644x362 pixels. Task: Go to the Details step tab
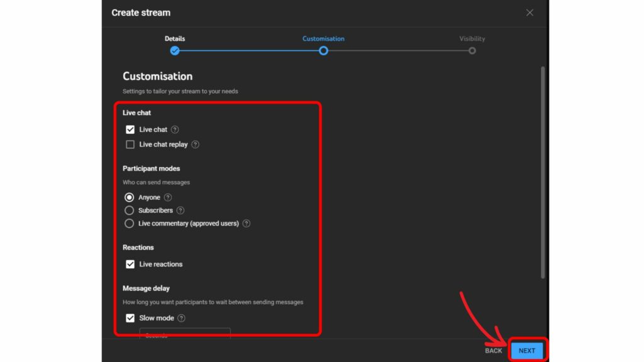175,39
